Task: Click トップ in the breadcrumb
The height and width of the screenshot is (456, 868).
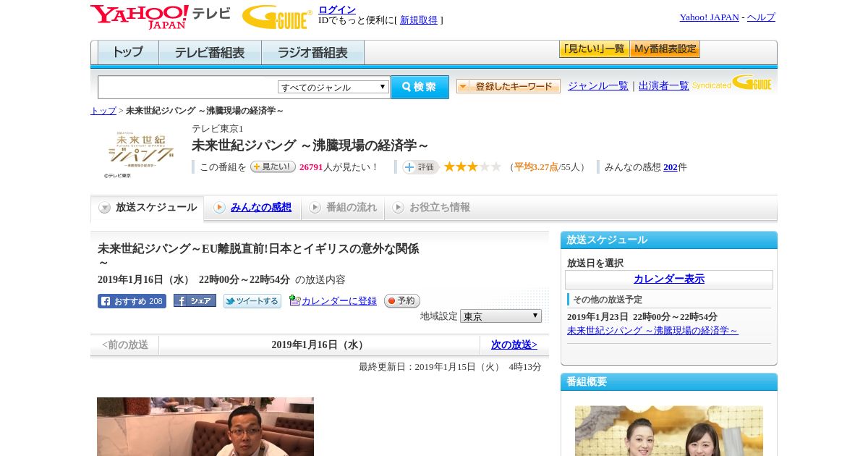Action: tap(103, 111)
